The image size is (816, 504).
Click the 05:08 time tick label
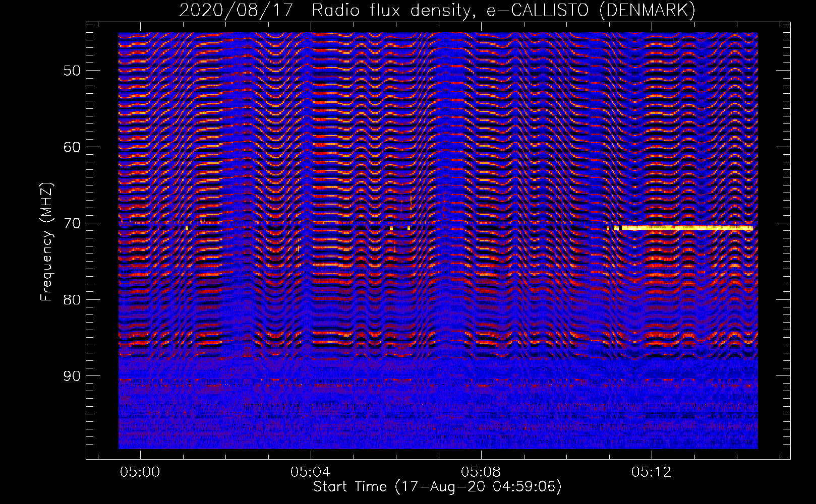481,472
